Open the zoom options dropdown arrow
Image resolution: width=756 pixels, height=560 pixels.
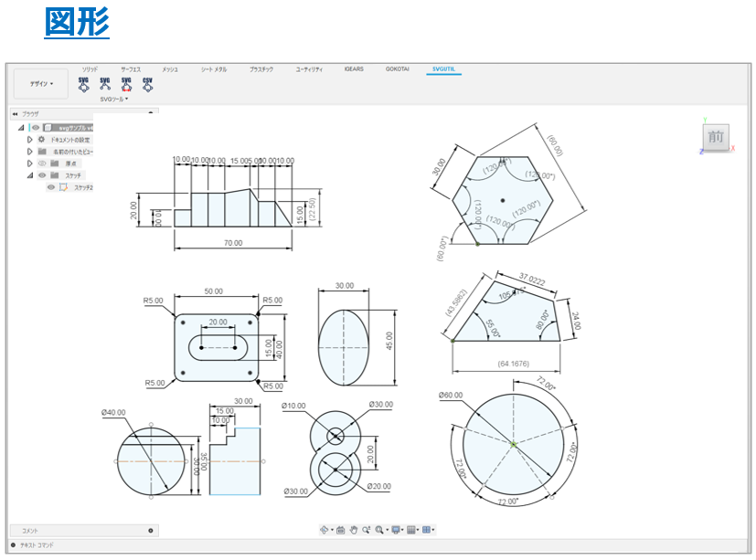pyautogui.click(x=387, y=530)
